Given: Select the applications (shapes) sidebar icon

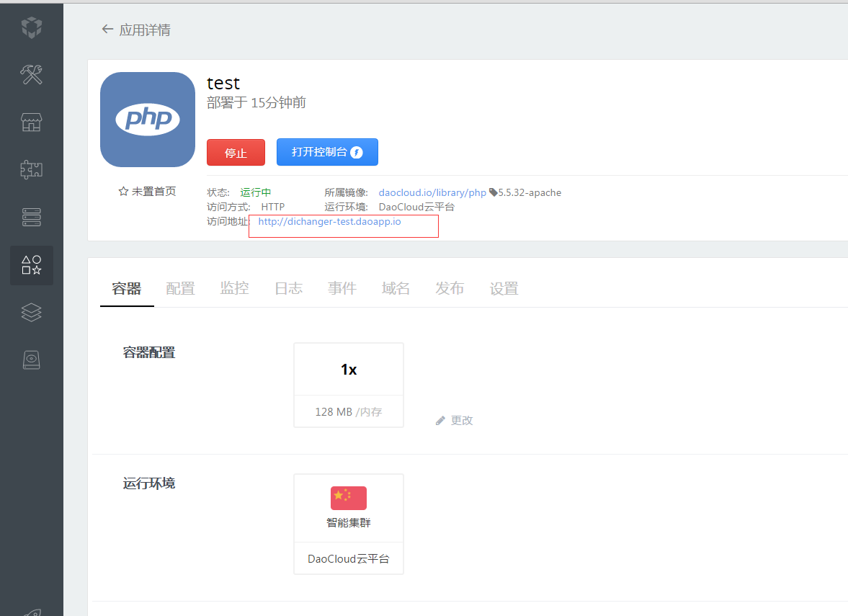Looking at the screenshot, I should pos(32,265).
